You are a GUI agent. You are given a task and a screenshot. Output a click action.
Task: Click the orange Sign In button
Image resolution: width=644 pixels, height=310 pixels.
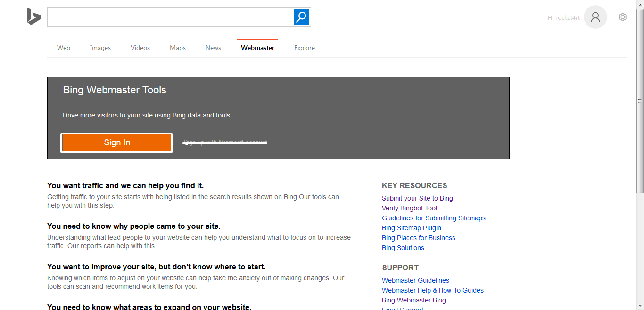116,143
